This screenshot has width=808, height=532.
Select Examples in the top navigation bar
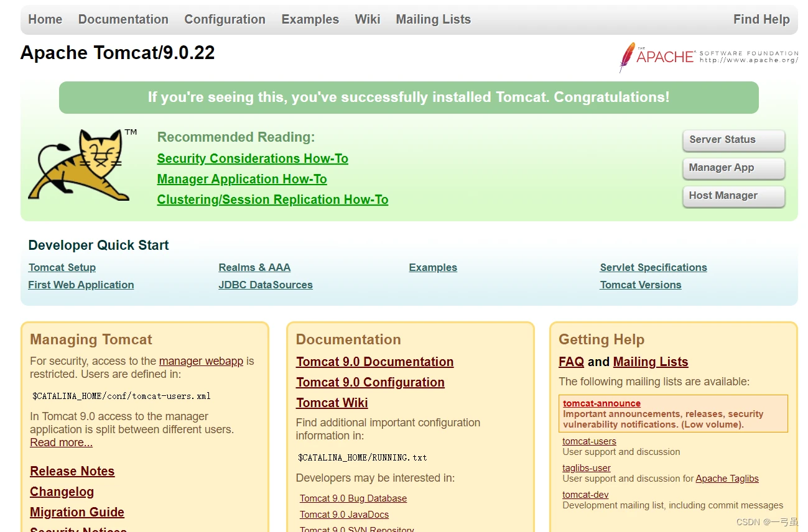tap(310, 19)
